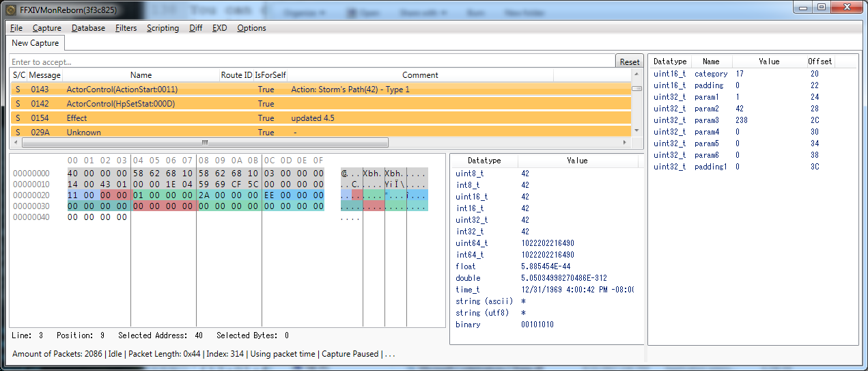Image resolution: width=868 pixels, height=371 pixels.
Task: Click the horizontal scrollbar right arrow
Action: pyautogui.click(x=623, y=143)
